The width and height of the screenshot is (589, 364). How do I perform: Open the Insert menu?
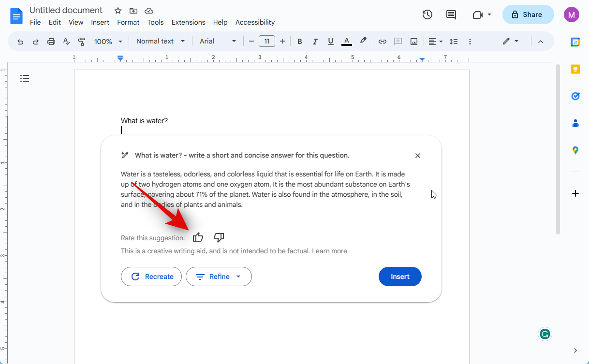pos(100,22)
